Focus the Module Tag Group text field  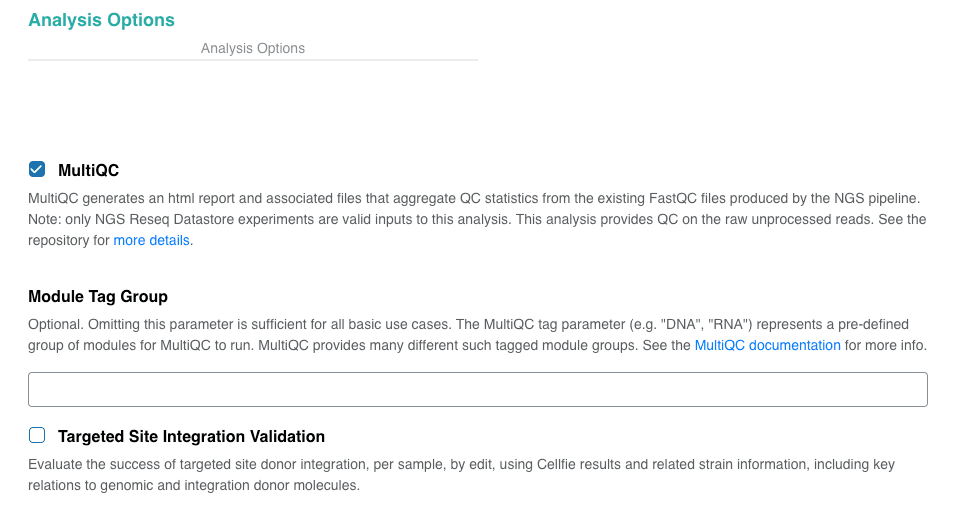click(x=477, y=390)
